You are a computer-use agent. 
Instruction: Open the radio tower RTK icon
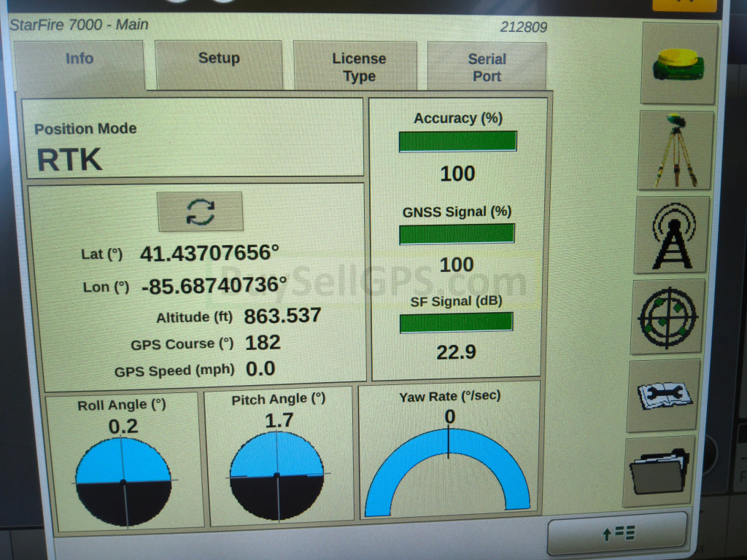tap(672, 236)
